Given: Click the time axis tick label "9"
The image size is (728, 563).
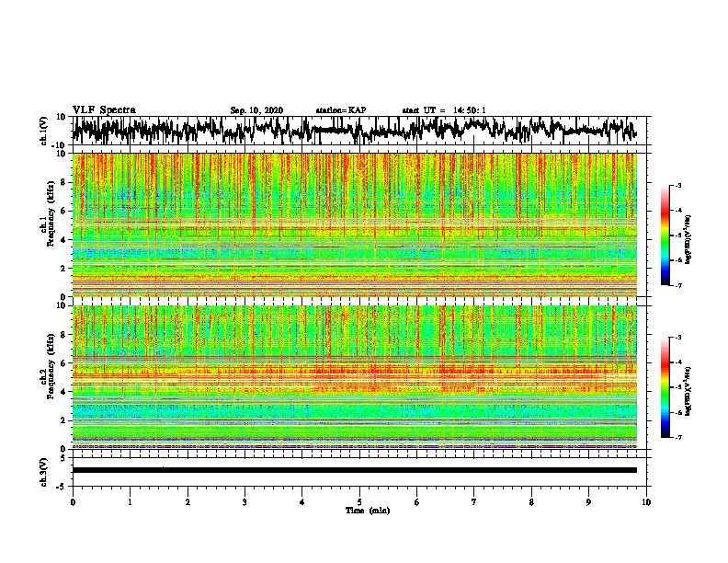Looking at the screenshot, I should tap(588, 502).
